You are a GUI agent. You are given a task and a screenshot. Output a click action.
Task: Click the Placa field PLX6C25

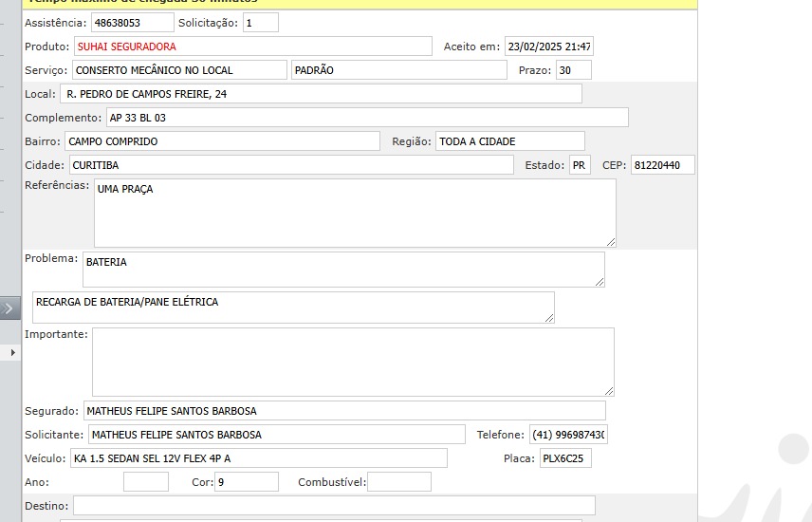[x=565, y=458]
